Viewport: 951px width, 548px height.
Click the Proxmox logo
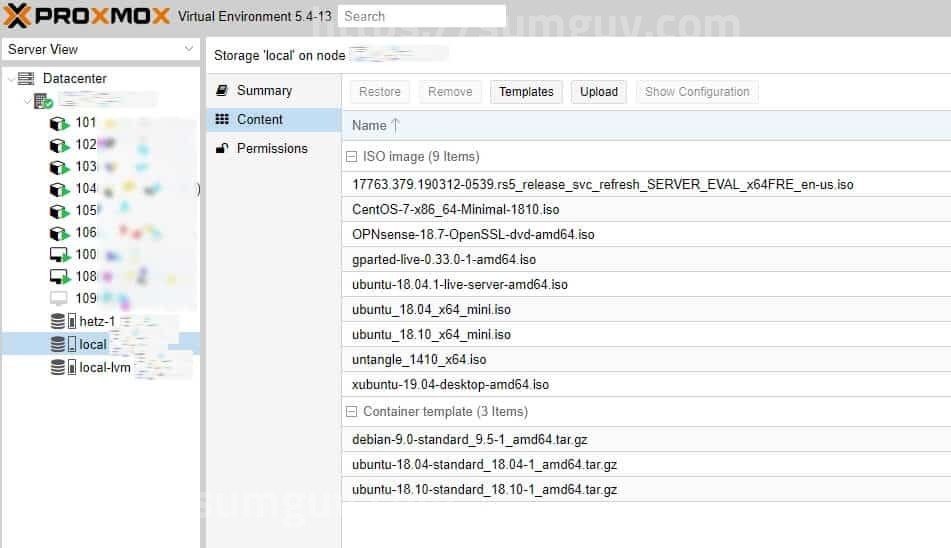(x=87, y=16)
